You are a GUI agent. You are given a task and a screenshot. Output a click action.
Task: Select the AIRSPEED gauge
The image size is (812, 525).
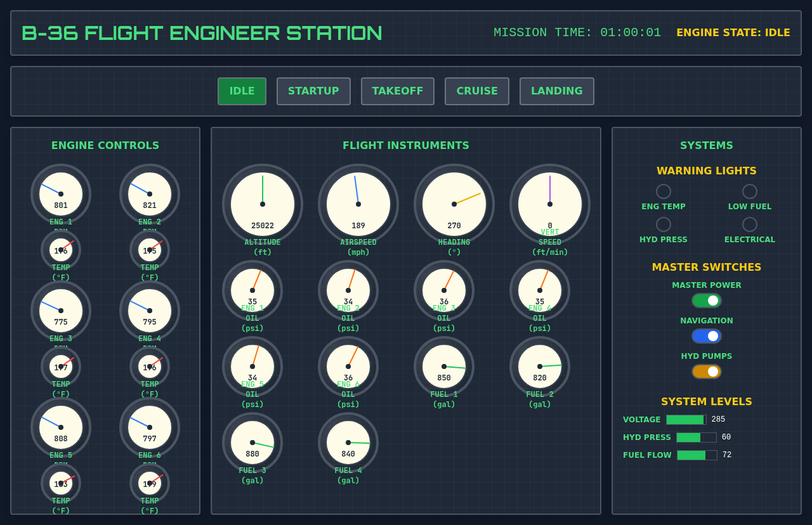[x=358, y=204]
